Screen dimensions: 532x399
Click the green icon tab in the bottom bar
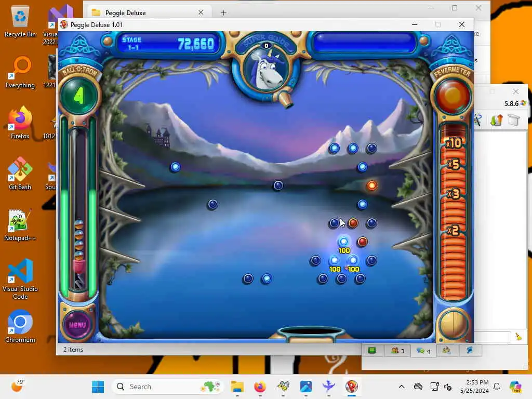[372, 351]
